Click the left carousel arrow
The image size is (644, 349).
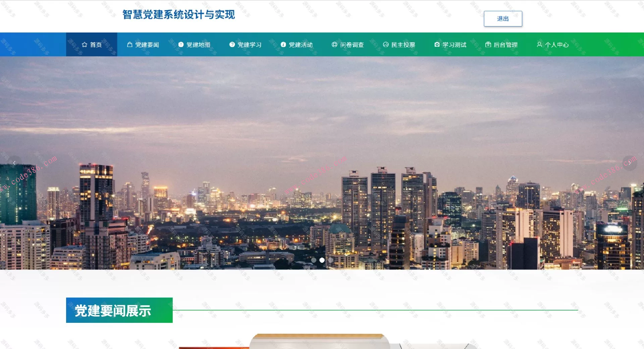coord(14,162)
